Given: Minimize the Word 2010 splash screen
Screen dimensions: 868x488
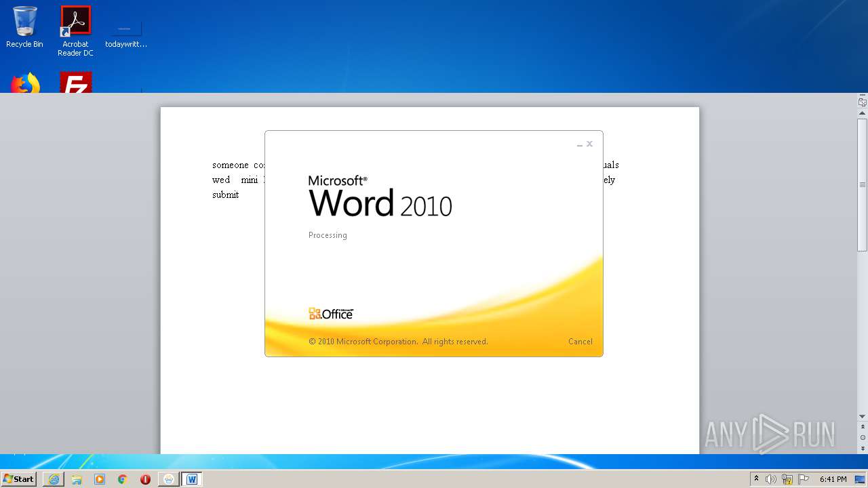Looking at the screenshot, I should pyautogui.click(x=580, y=144).
